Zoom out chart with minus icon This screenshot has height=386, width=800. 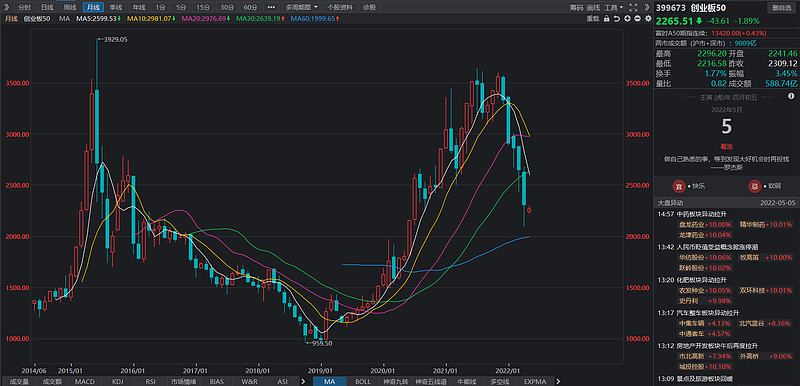(x=638, y=18)
